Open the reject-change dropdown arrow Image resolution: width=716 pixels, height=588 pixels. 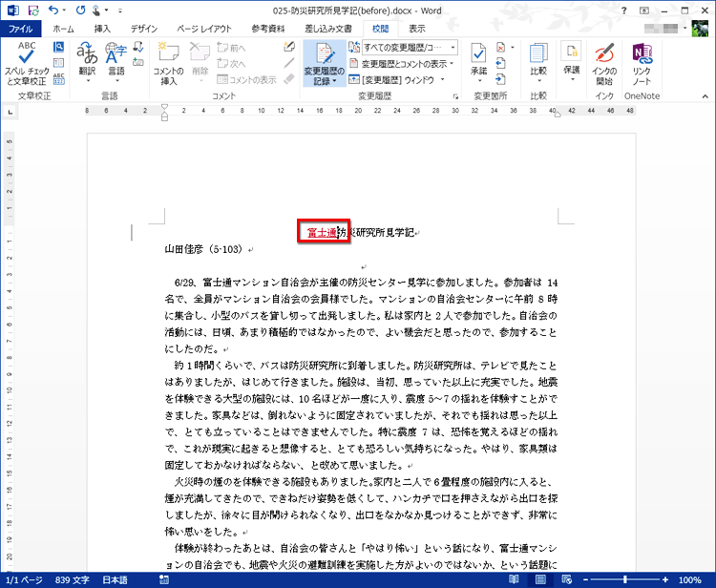pos(513,47)
